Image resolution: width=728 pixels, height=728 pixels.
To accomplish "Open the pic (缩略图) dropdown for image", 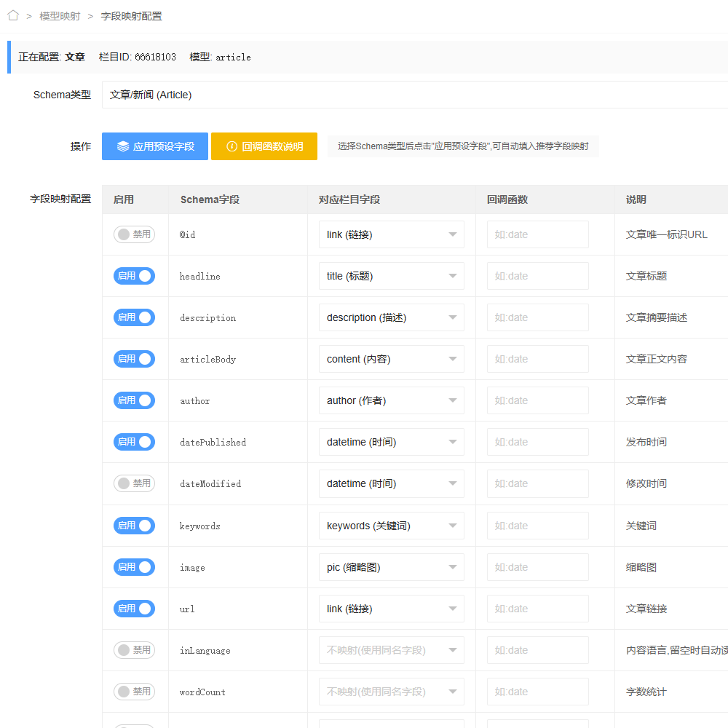I will point(392,567).
